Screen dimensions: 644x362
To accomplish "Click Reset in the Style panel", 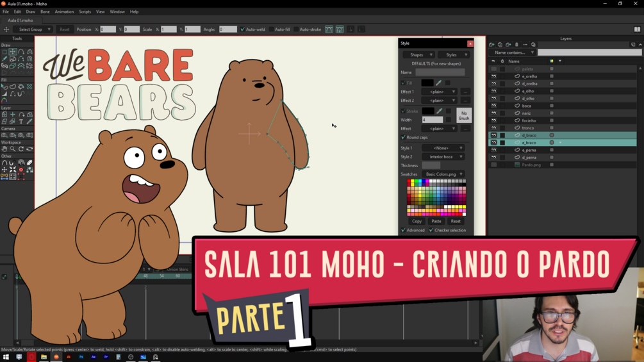I will [456, 221].
